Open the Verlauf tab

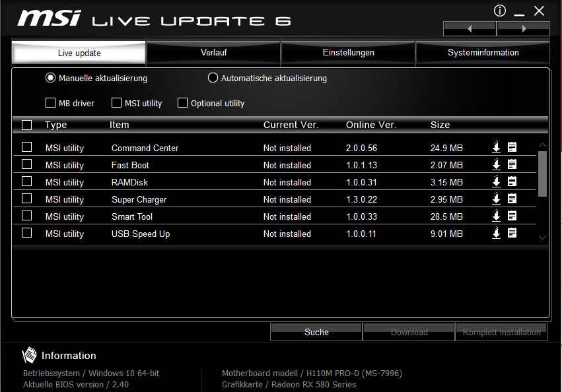click(213, 53)
